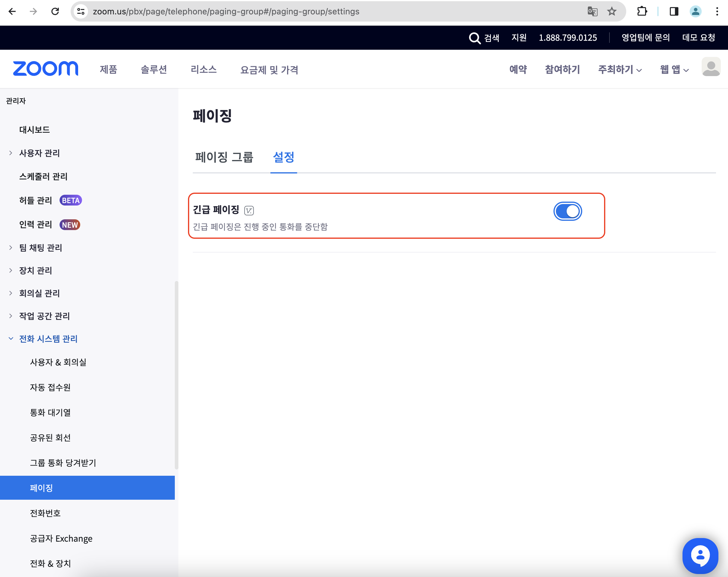The height and width of the screenshot is (577, 728).
Task: Click 영업팀에 문의 link
Action: point(645,37)
